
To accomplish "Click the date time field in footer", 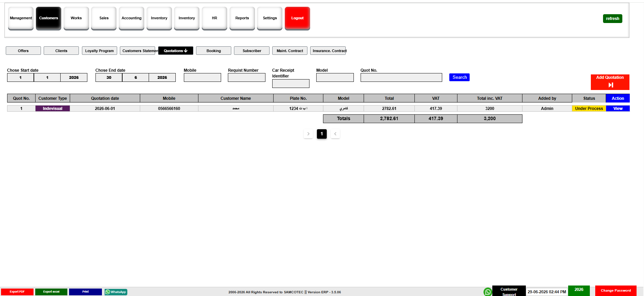I will (x=547, y=292).
